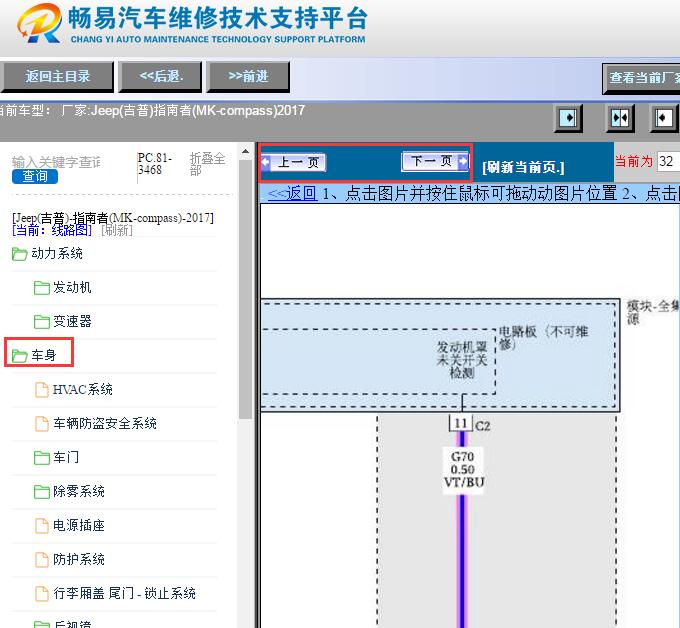Click 折叠全部 to collapse all
The height and width of the screenshot is (628, 680).
pyautogui.click(x=207, y=164)
